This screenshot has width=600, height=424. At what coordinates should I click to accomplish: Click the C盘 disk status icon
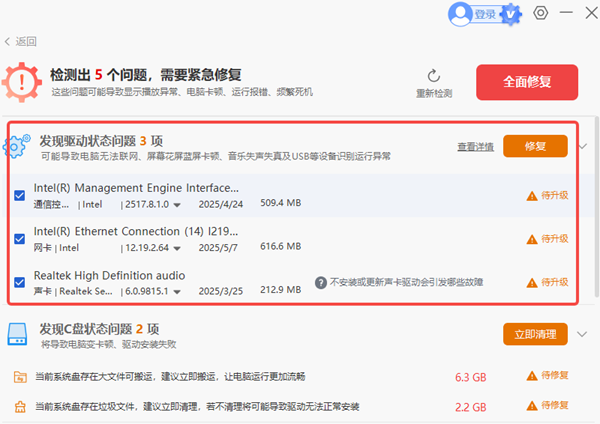[17, 337]
